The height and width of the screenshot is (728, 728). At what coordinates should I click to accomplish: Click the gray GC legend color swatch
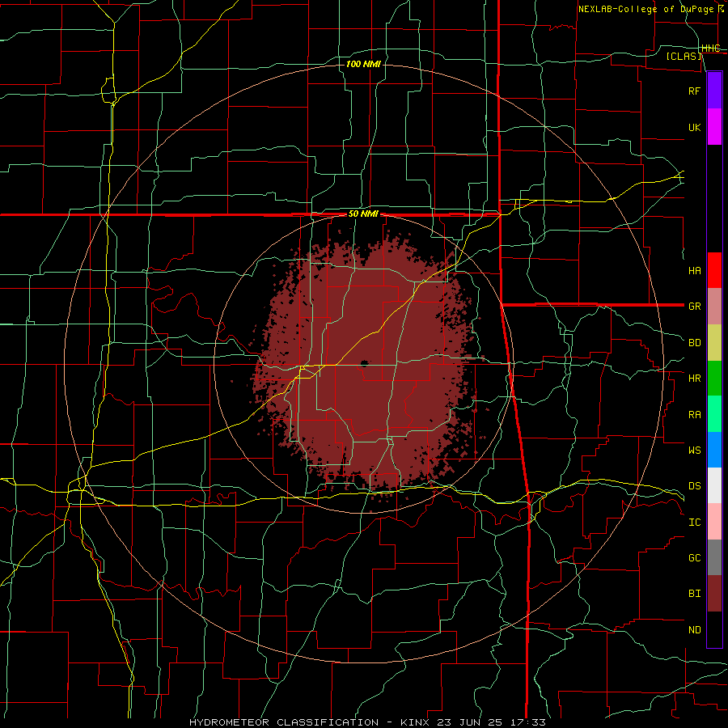(x=714, y=557)
